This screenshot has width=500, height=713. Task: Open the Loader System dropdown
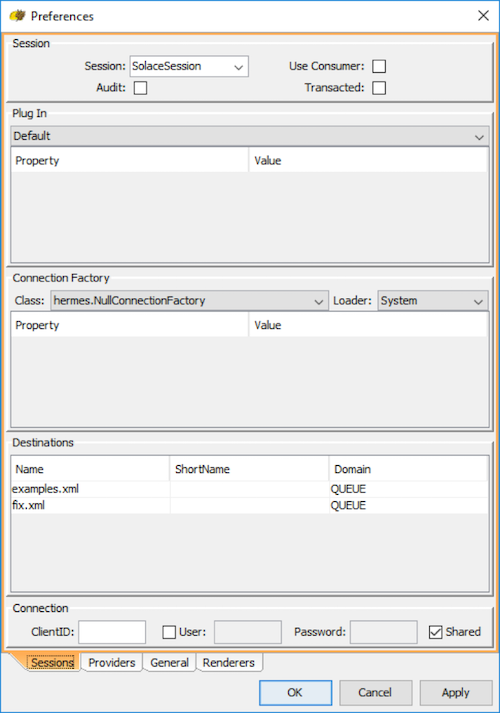coord(433,301)
